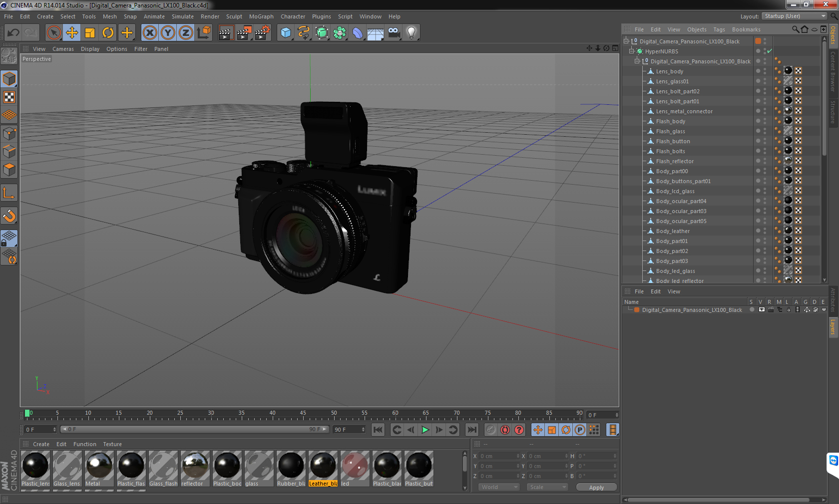
Task: Add HyperNURBS generator icon
Action: click(322, 33)
